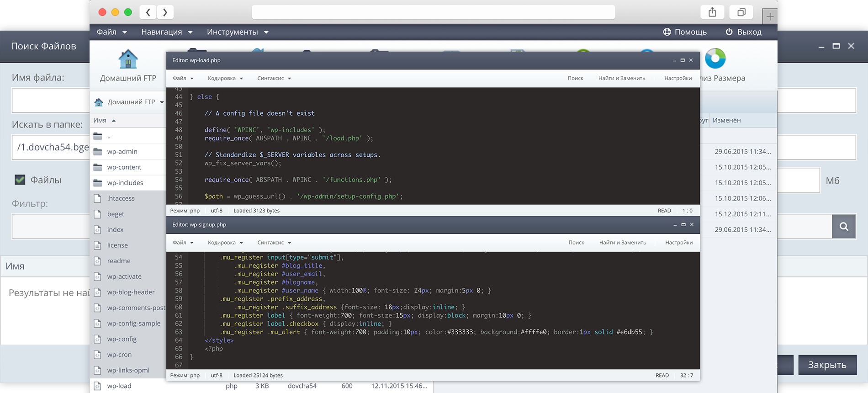Click the green macOS fullscreen button

click(x=128, y=12)
